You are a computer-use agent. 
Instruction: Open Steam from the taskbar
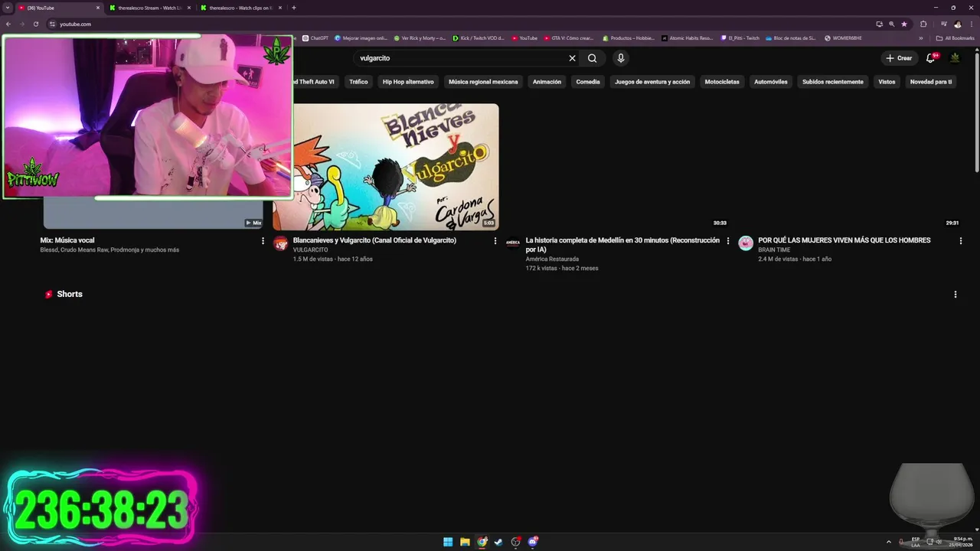(498, 542)
